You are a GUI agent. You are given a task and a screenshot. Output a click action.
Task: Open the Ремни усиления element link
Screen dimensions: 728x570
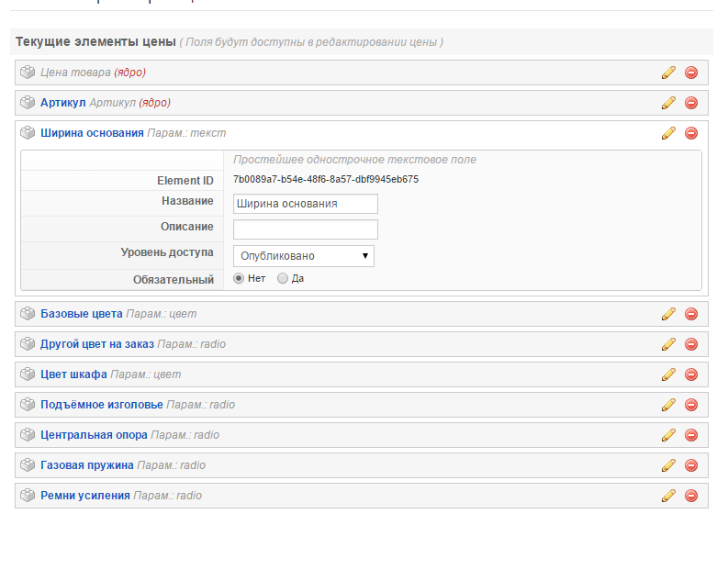click(85, 496)
